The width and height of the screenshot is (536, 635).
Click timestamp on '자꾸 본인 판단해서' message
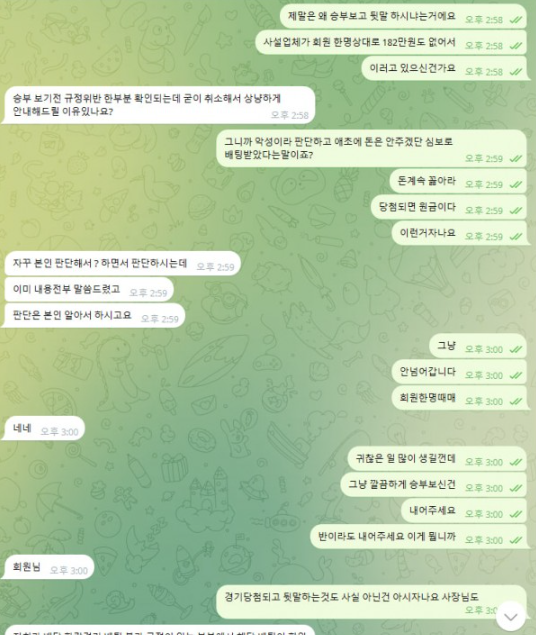click(x=215, y=267)
